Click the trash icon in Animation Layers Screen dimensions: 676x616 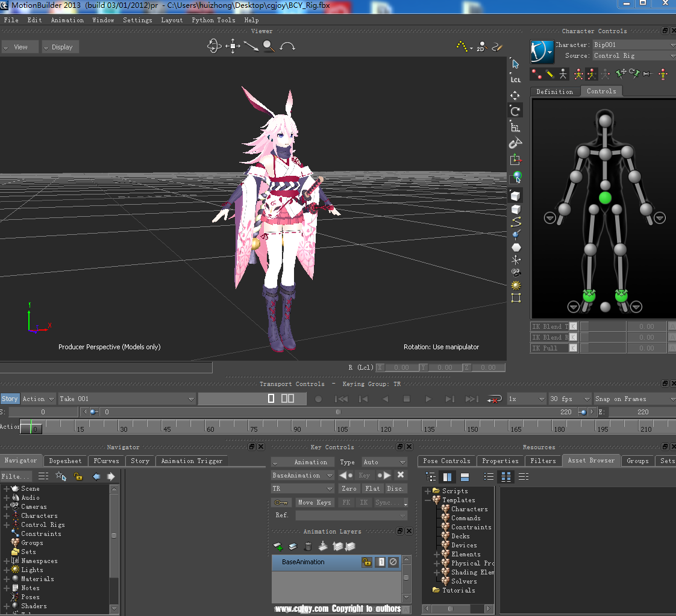(x=308, y=546)
